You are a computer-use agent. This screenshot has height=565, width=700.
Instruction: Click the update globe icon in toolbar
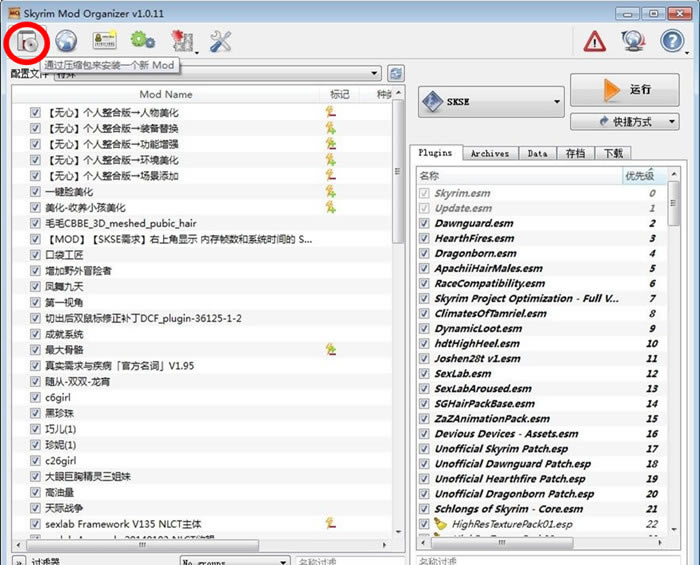633,41
